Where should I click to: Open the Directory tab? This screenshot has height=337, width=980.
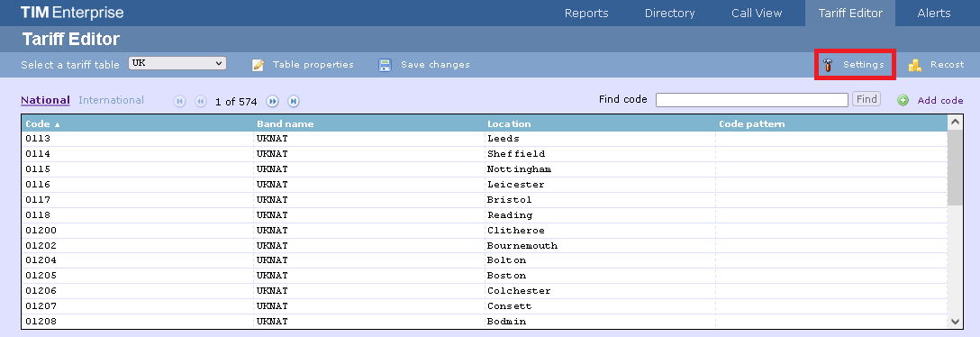click(x=669, y=14)
